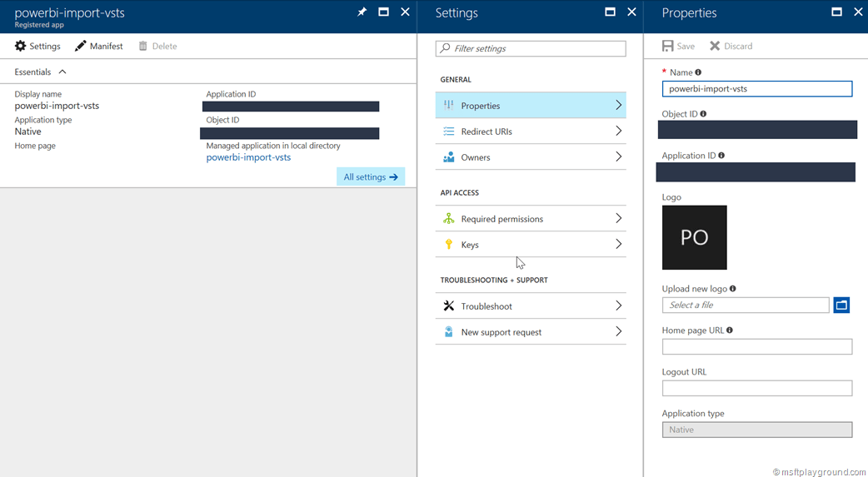Open the powerbi-import-vsts managed application link
Image resolution: width=868 pixels, height=477 pixels.
pos(248,157)
